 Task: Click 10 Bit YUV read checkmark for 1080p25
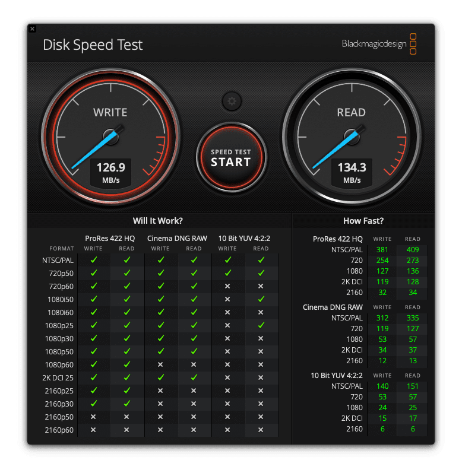pos(261,325)
